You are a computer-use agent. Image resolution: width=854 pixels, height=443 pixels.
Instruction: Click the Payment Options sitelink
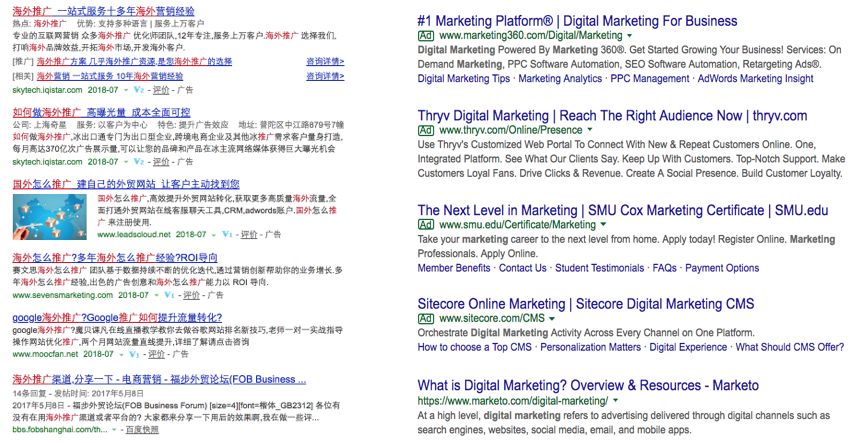tap(722, 268)
